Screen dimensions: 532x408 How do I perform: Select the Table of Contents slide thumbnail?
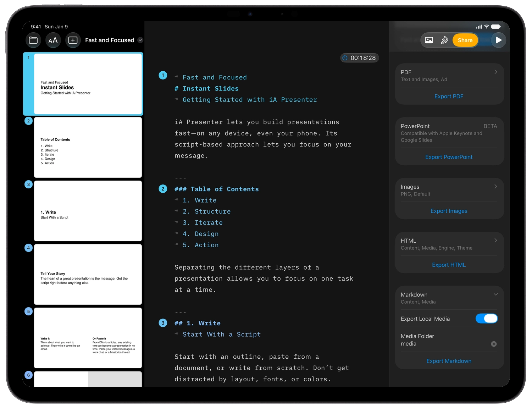click(x=88, y=147)
